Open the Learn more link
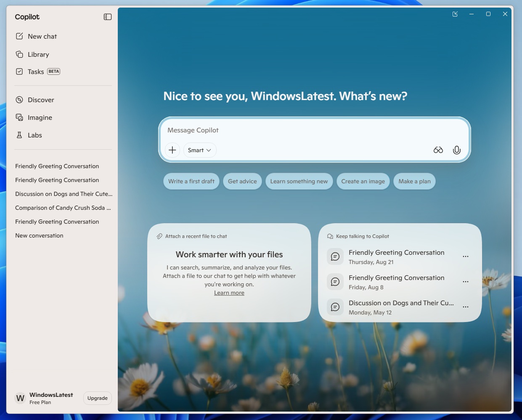 (x=229, y=293)
